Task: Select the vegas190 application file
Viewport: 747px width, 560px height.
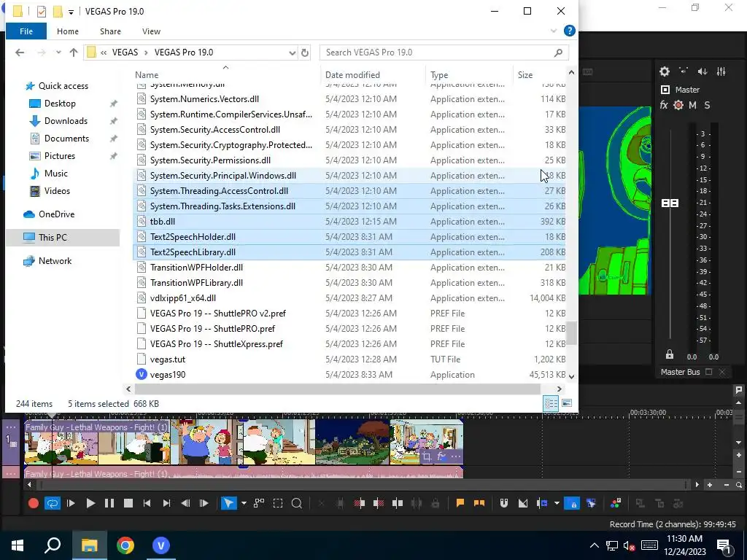Action: pyautogui.click(x=168, y=375)
